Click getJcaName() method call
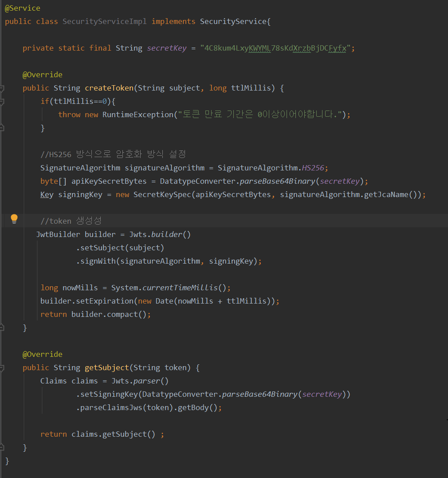The image size is (448, 478). coord(390,194)
